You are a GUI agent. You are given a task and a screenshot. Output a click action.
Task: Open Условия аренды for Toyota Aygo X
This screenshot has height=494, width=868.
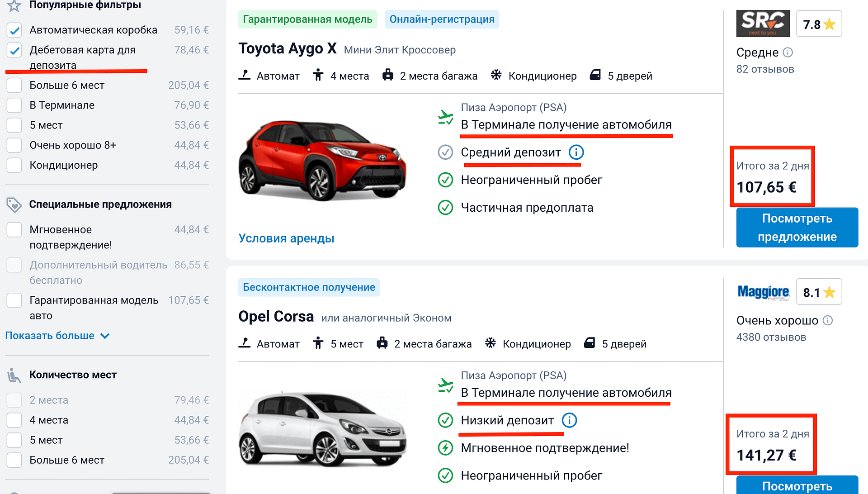286,238
